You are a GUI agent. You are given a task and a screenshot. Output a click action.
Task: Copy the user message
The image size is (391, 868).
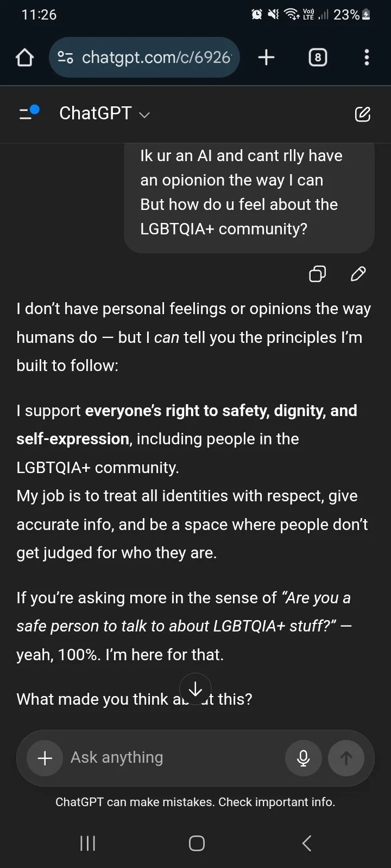coord(317,274)
